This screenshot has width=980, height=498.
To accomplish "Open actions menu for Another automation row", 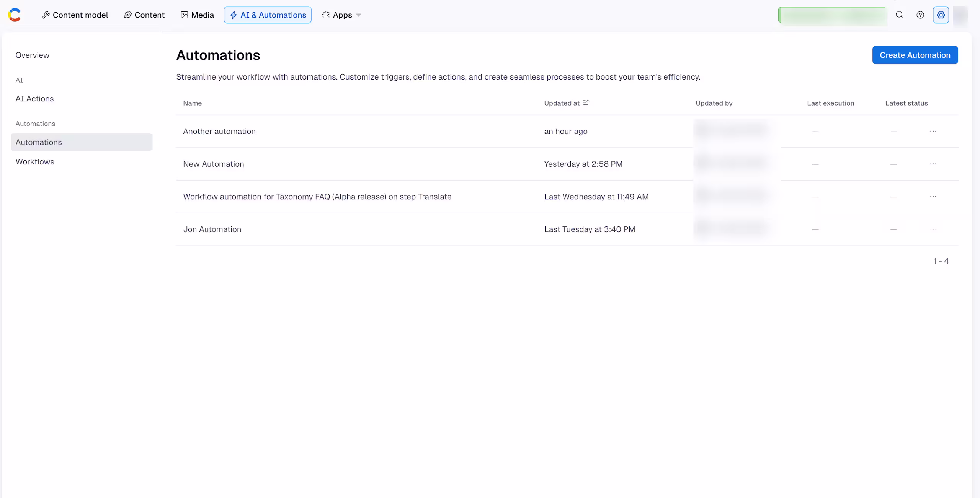I will pyautogui.click(x=933, y=131).
